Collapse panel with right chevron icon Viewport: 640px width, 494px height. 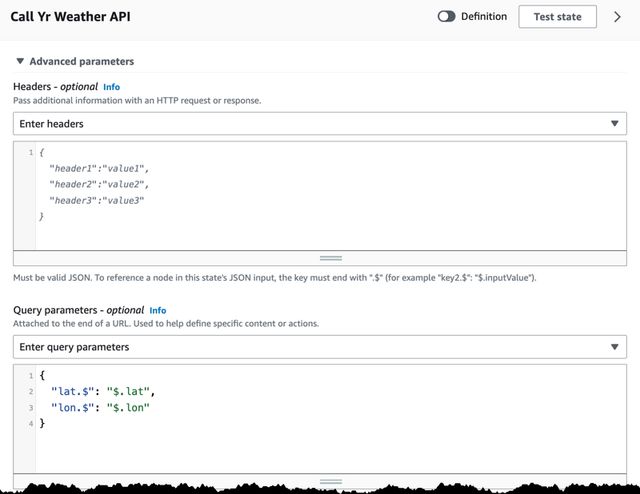pyautogui.click(x=617, y=17)
